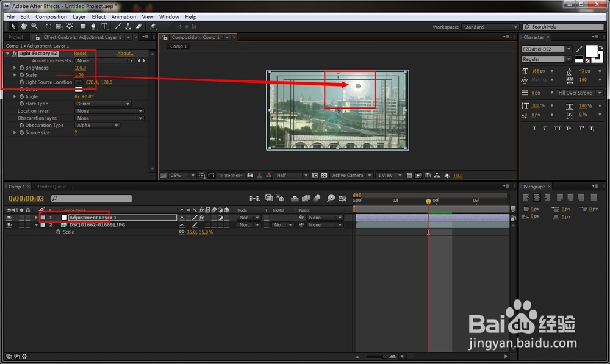Screen dimensions: 610x364
Task: Show channel and color management icon
Action: (x=268, y=176)
